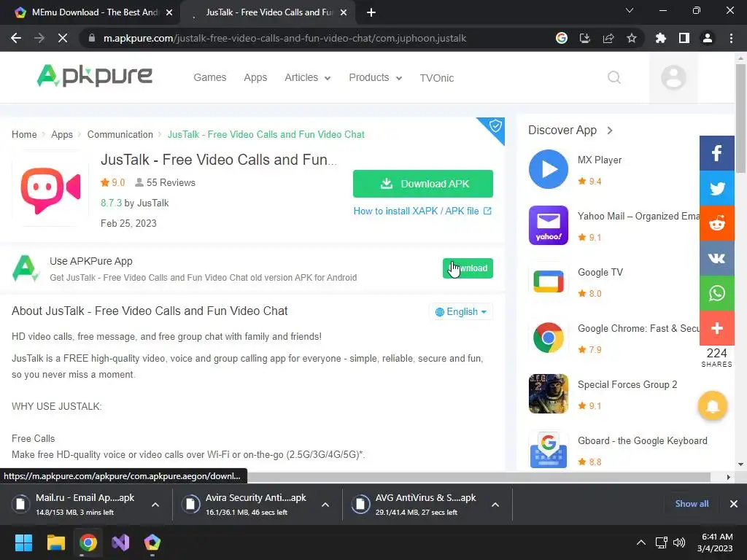747x560 pixels.
Task: Open Windows Start menu
Action: (x=23, y=542)
